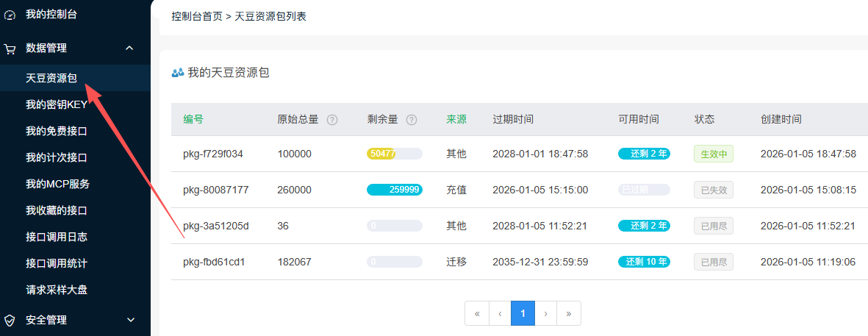Click 创建时间 column header
This screenshot has height=336, width=868.
pos(781,119)
